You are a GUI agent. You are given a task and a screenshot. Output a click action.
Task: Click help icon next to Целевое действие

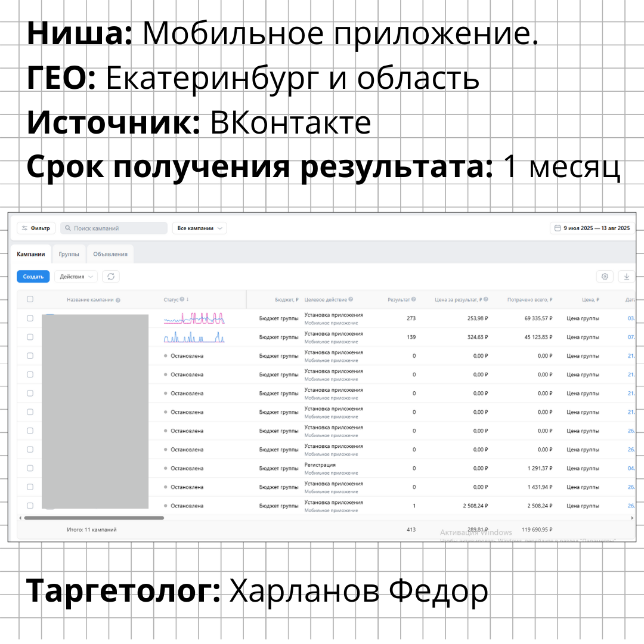point(351,299)
